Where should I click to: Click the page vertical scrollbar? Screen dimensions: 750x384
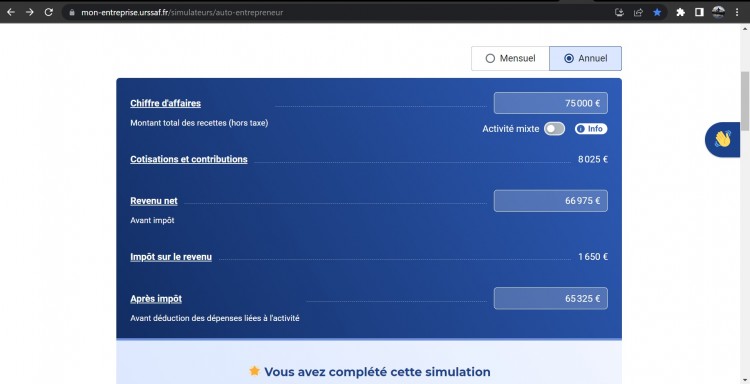pyautogui.click(x=745, y=101)
